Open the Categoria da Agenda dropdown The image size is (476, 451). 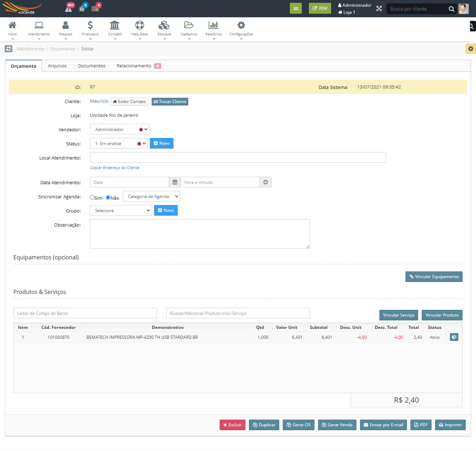click(151, 196)
